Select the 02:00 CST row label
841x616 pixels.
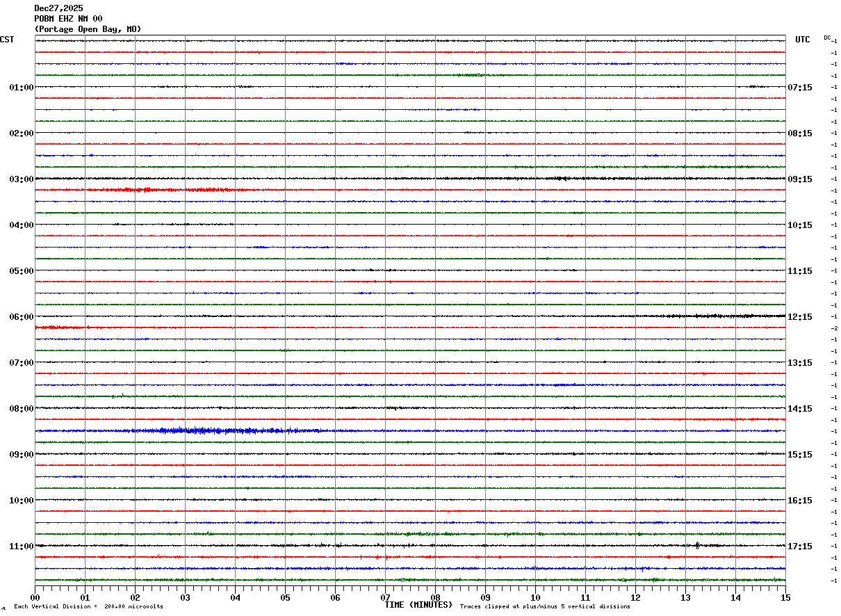pyautogui.click(x=22, y=133)
